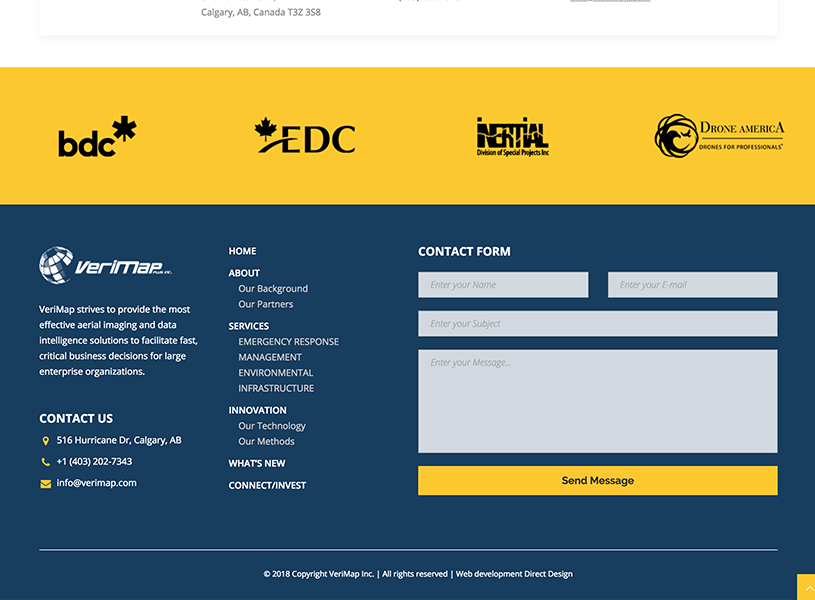Click the Send Message button
The width and height of the screenshot is (815, 600).
(598, 480)
